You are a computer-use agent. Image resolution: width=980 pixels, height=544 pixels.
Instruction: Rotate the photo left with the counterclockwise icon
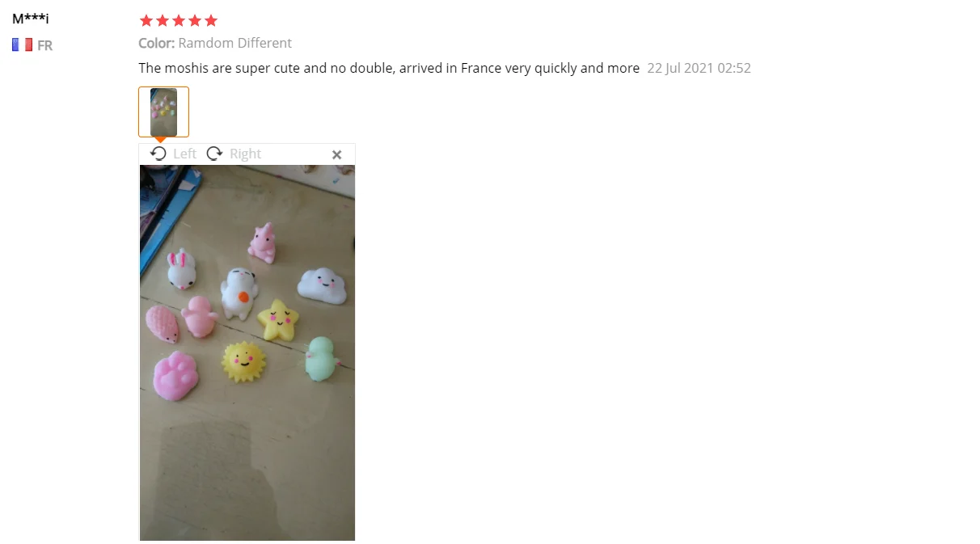click(158, 154)
